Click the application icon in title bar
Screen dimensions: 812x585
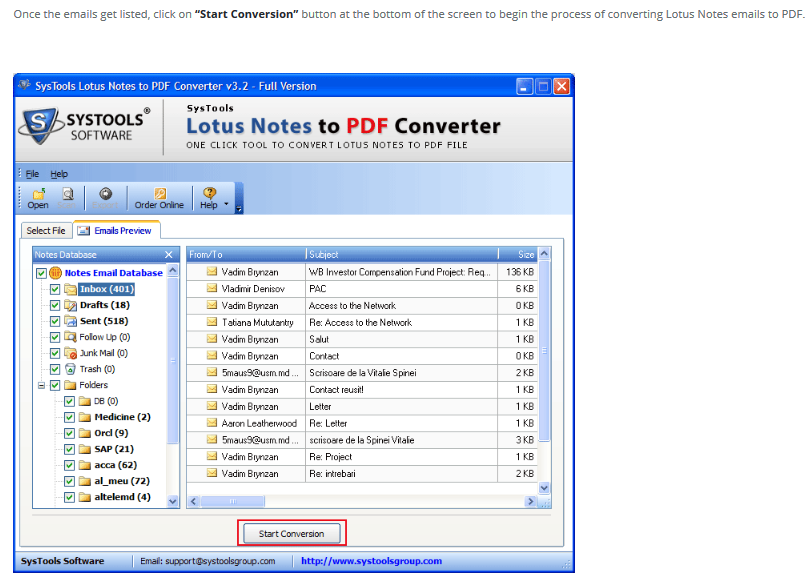point(24,85)
